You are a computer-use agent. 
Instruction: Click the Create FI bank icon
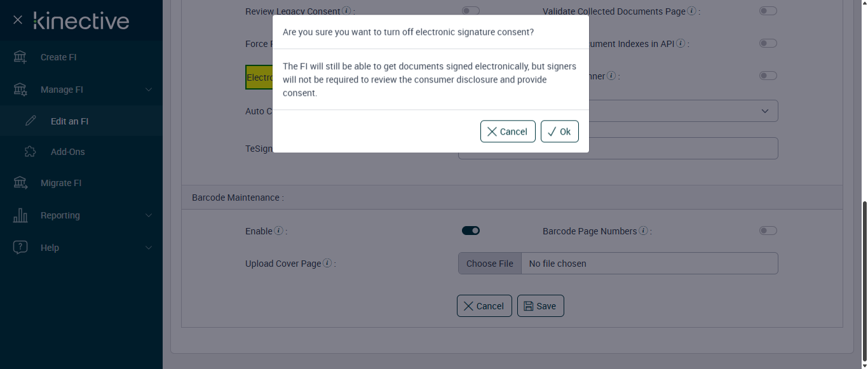20,57
